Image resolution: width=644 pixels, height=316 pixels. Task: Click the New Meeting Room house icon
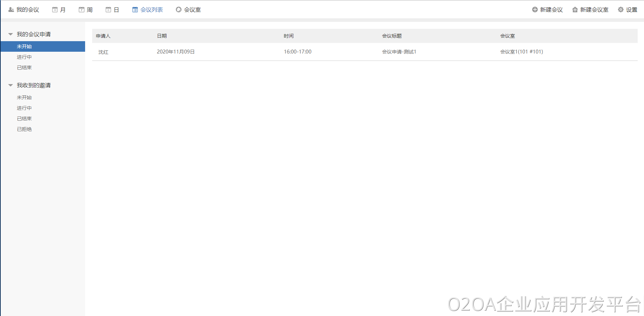[x=575, y=10]
